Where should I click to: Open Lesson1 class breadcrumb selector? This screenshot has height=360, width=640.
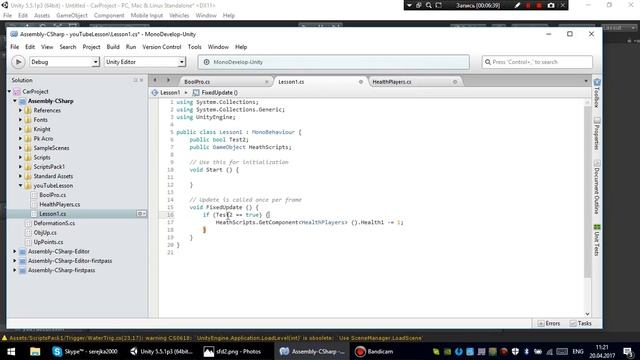point(166,93)
